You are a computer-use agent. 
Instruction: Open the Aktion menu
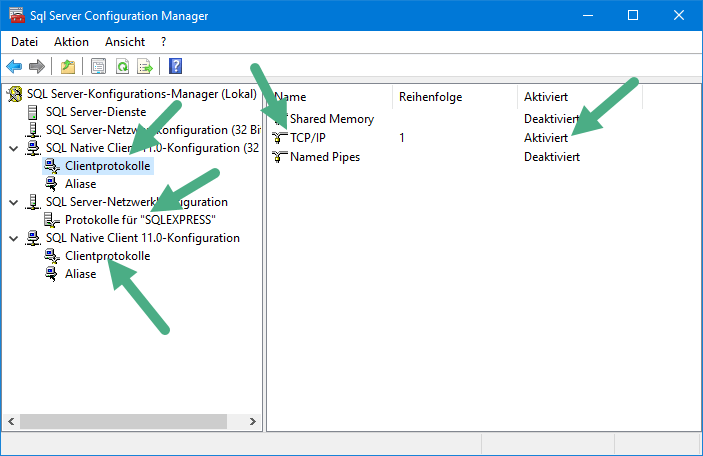pos(71,42)
